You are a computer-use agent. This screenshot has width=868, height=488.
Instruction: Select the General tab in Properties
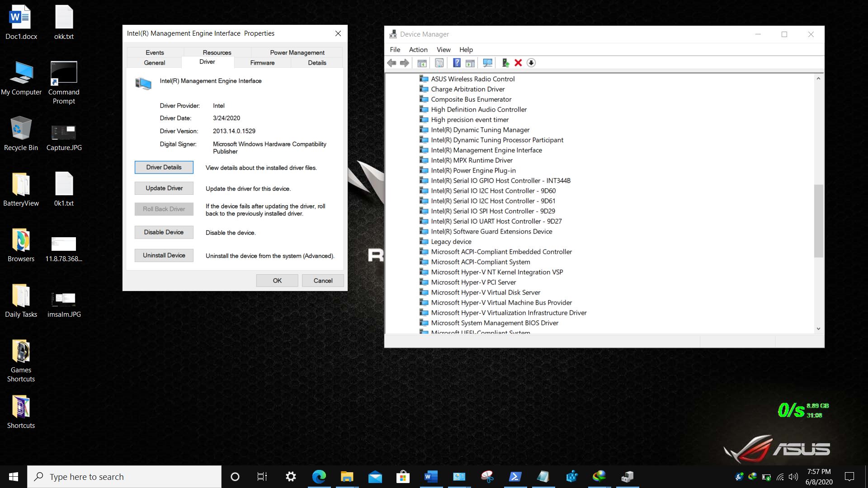tap(155, 62)
